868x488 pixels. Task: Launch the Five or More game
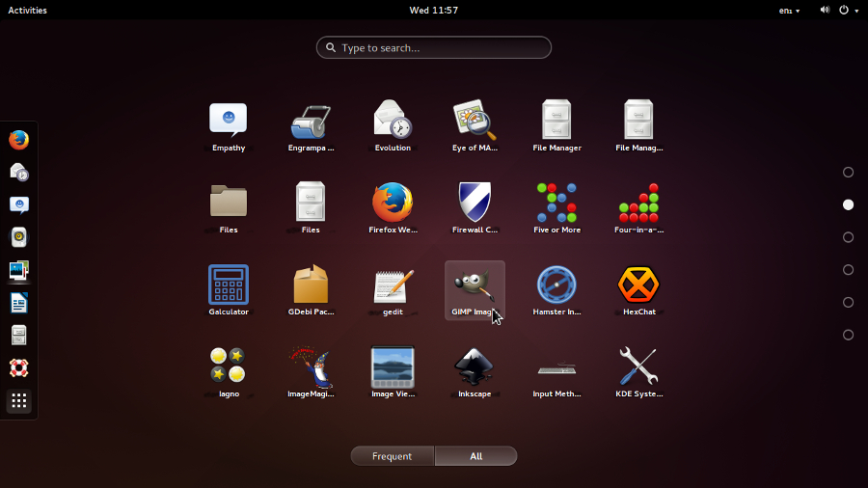556,208
